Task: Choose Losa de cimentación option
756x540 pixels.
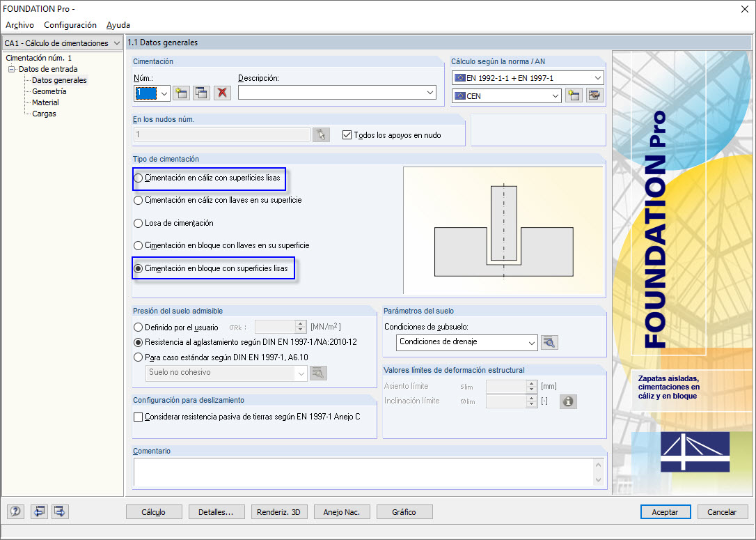Action: pyautogui.click(x=139, y=224)
